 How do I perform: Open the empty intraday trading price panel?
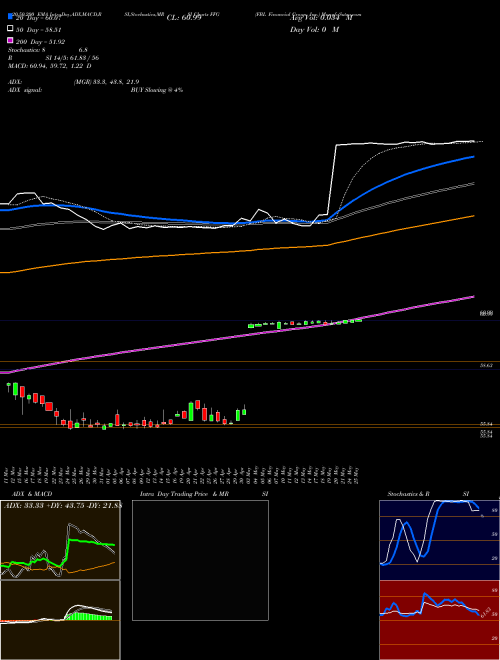click(200, 560)
